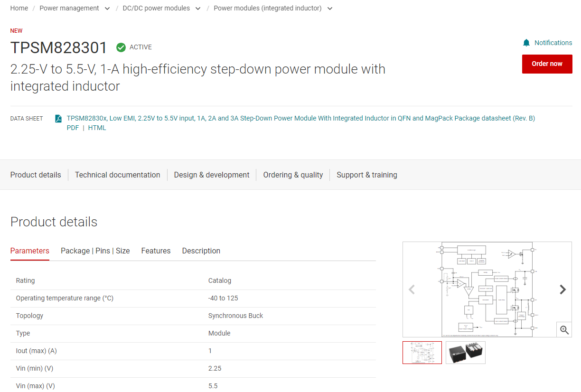This screenshot has width=581, height=392.
Task: Click the DATA SHEET label
Action: pos(27,119)
